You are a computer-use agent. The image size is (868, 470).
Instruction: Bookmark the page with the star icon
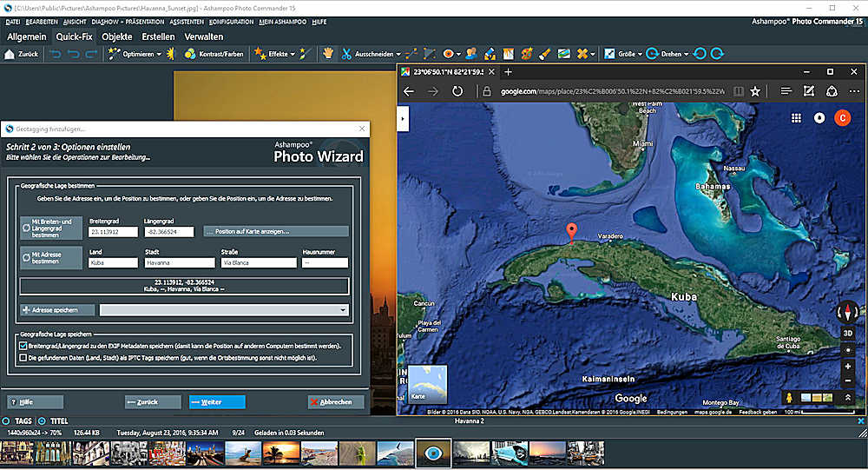755,91
